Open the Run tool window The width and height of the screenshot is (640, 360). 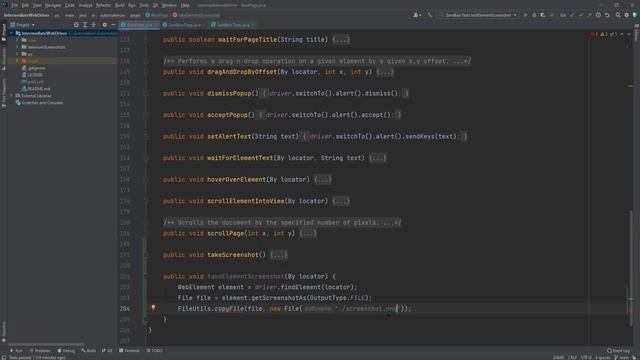pyautogui.click(x=16, y=351)
